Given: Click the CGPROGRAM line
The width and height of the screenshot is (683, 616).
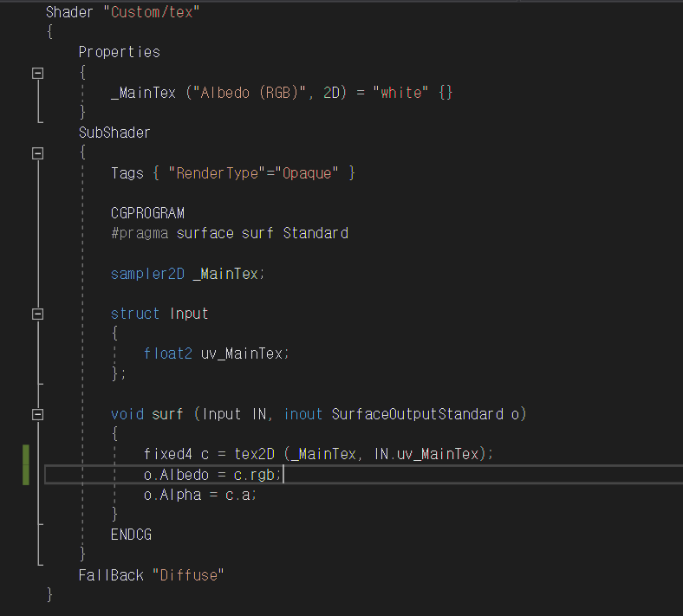Looking at the screenshot, I should (147, 213).
